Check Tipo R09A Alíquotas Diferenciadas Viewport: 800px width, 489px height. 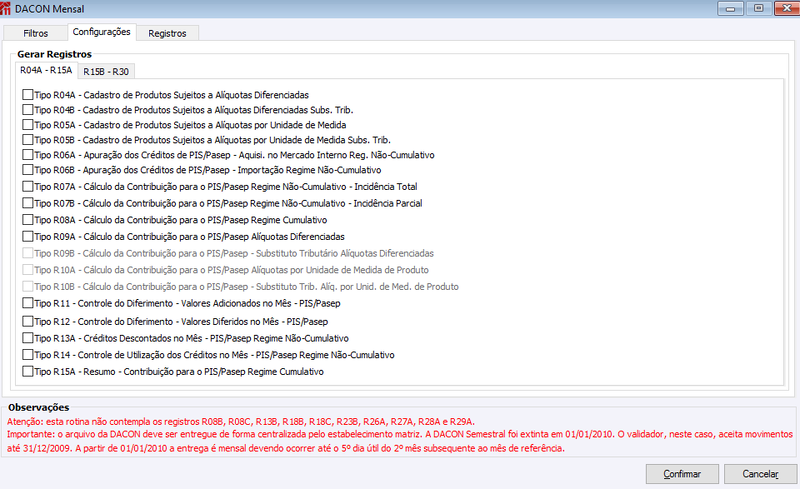(x=28, y=237)
